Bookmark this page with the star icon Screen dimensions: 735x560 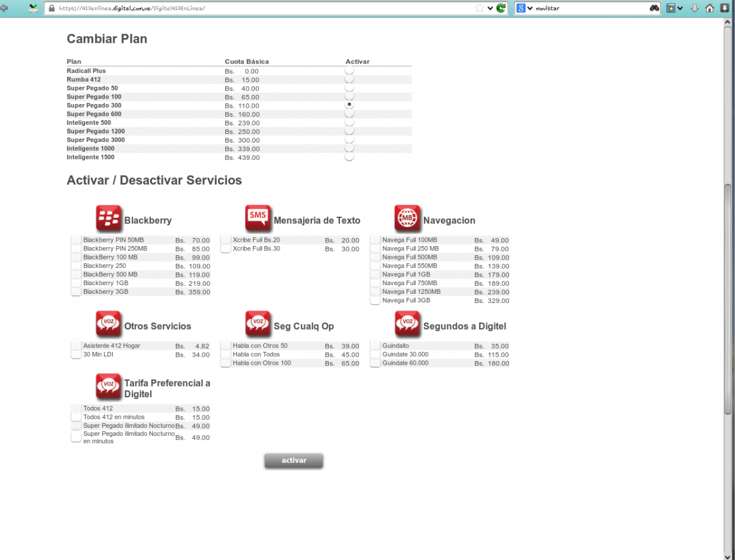pyautogui.click(x=480, y=8)
